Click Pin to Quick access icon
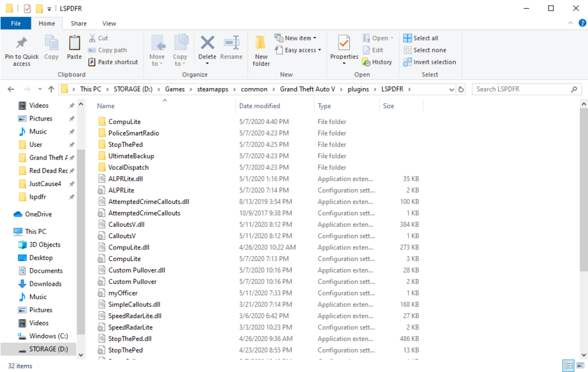588x372 pixels. [21, 43]
